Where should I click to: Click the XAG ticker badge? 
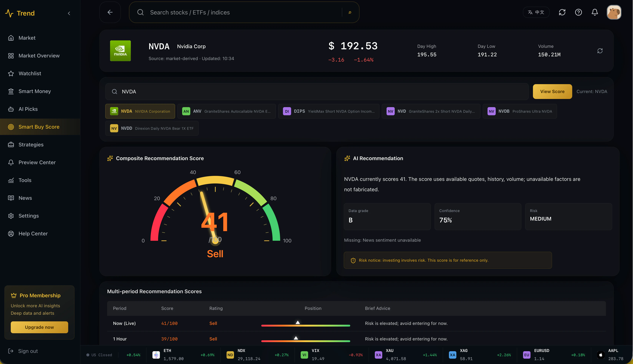tap(453, 355)
